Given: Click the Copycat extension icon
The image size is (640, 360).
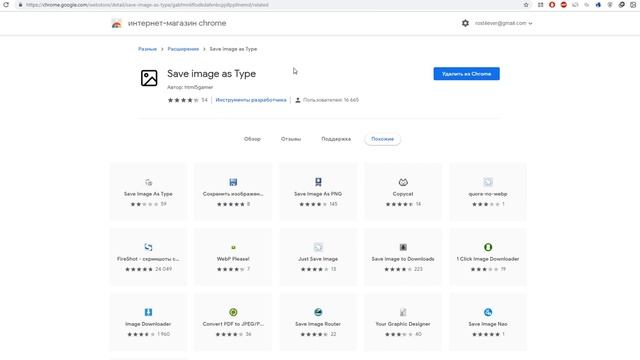Looking at the screenshot, I should (403, 182).
